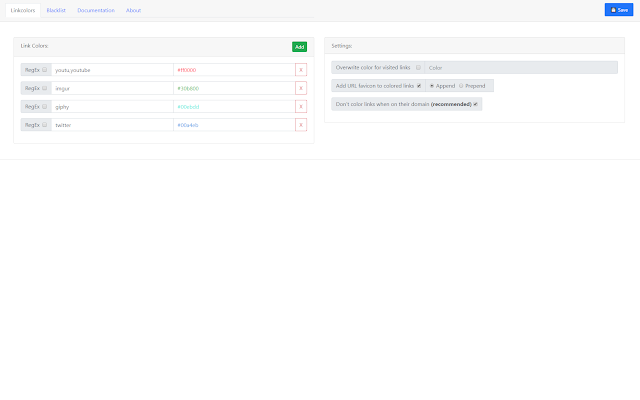This screenshot has width=640, height=400.
Task: Select the Prepend radio option
Action: [x=461, y=86]
